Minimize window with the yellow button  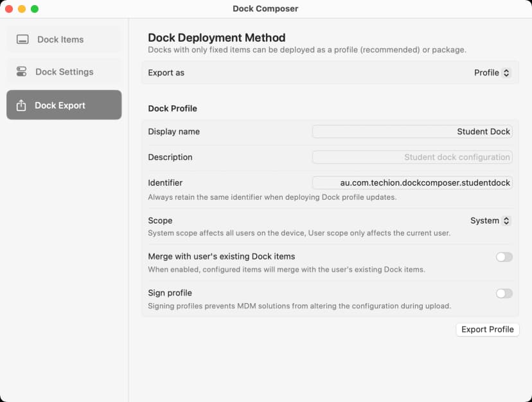(x=22, y=9)
